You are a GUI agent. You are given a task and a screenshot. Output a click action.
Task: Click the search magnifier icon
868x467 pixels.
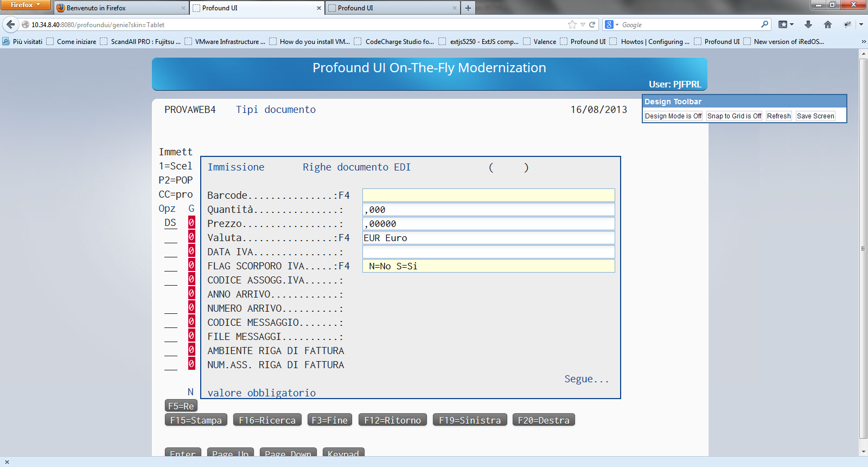pyautogui.click(x=764, y=24)
